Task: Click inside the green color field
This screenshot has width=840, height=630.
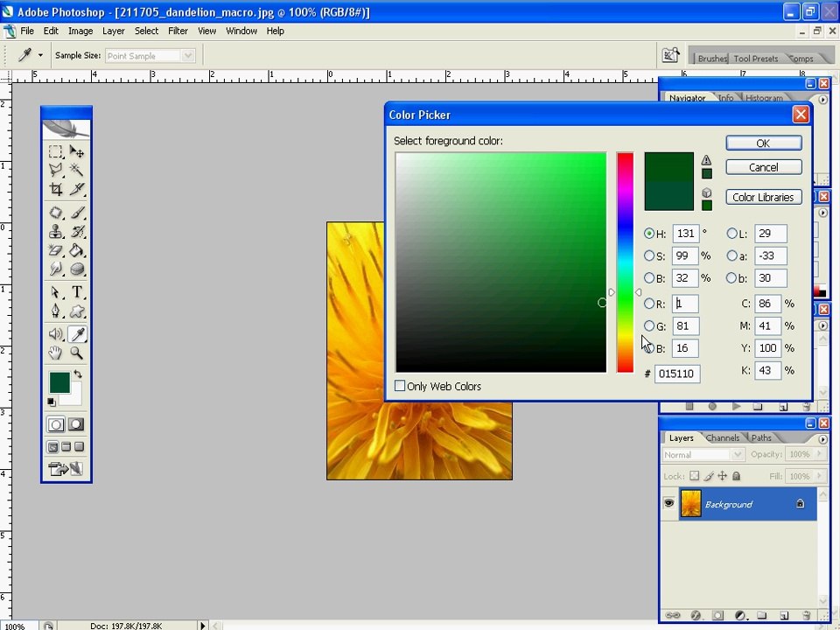Action: tap(500, 262)
